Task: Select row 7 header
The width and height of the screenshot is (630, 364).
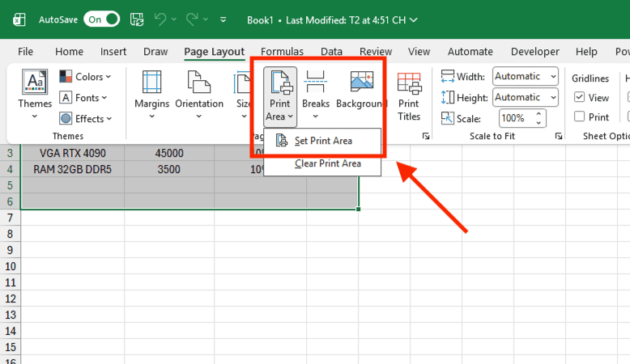Action: [10, 218]
